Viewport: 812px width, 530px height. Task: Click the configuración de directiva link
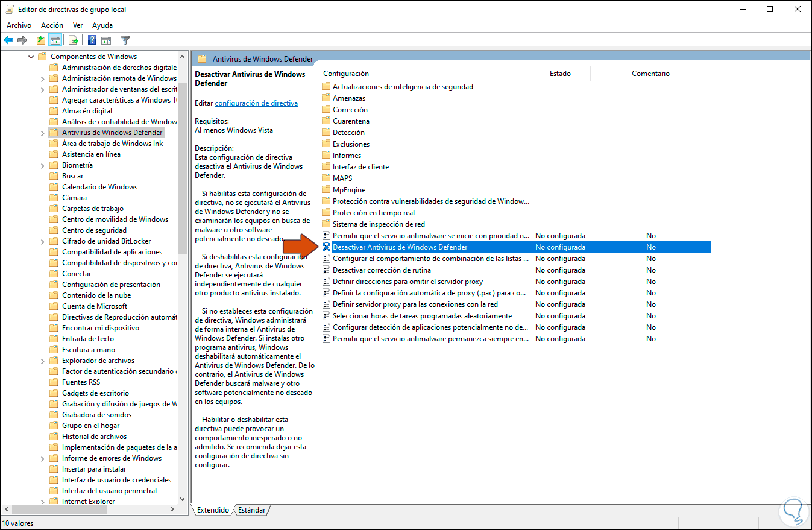256,103
